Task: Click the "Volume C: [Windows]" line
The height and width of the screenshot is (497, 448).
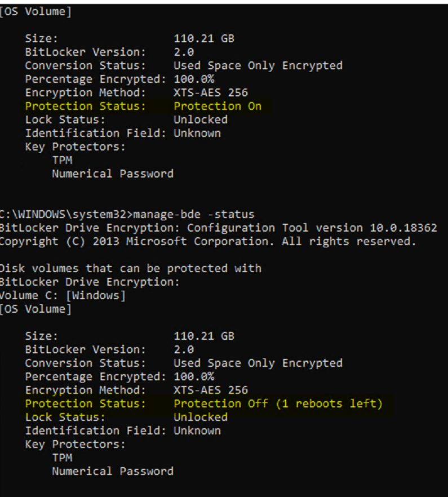Action: point(63,295)
